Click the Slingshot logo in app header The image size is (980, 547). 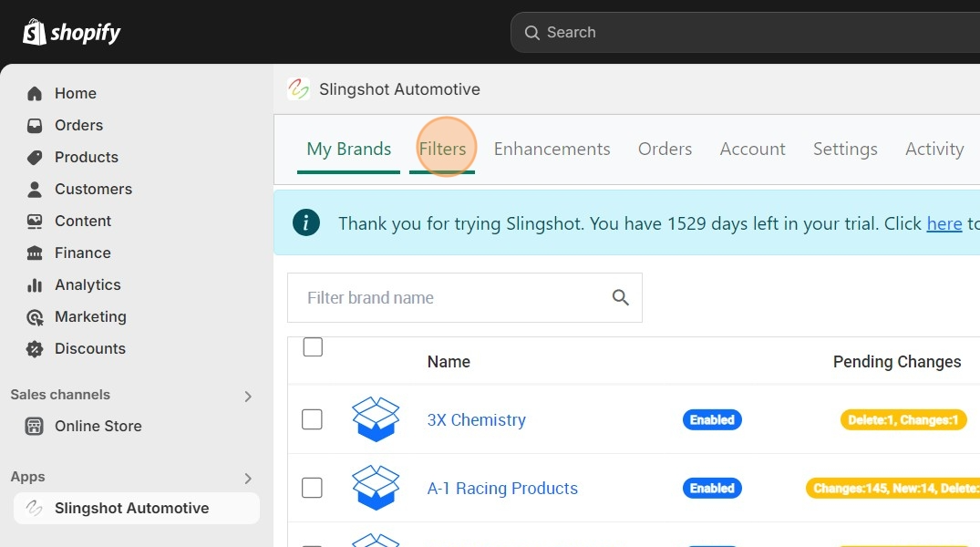point(298,88)
